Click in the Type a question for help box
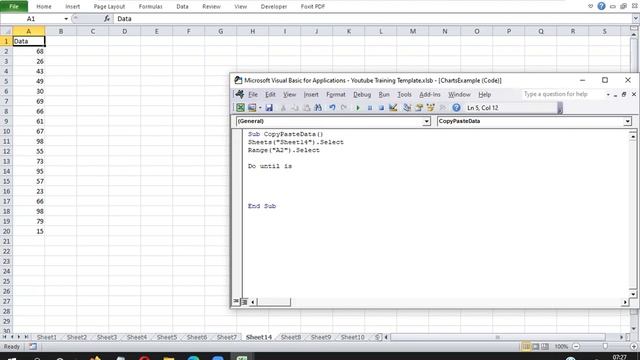640x360 pixels. (x=562, y=94)
